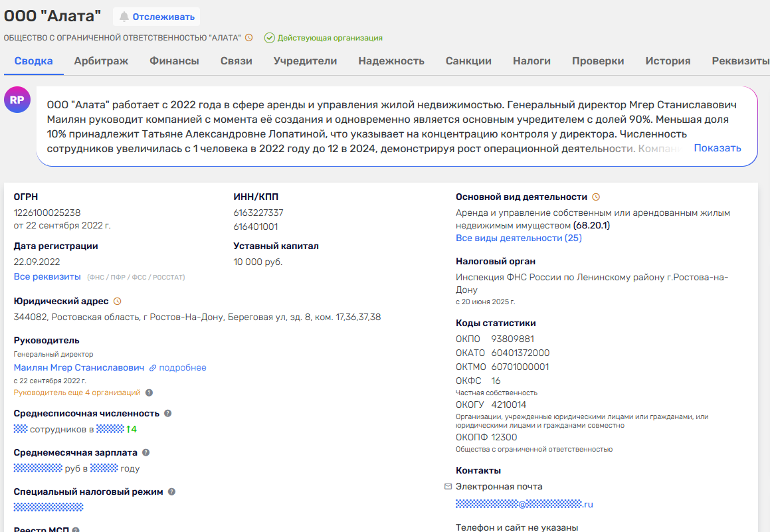
Task: Open Все реквизиты link
Action: click(47, 276)
